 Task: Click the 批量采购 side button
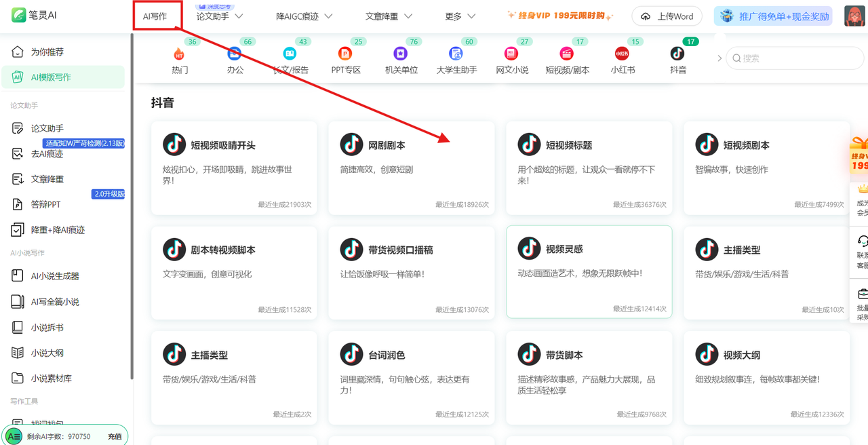(861, 304)
